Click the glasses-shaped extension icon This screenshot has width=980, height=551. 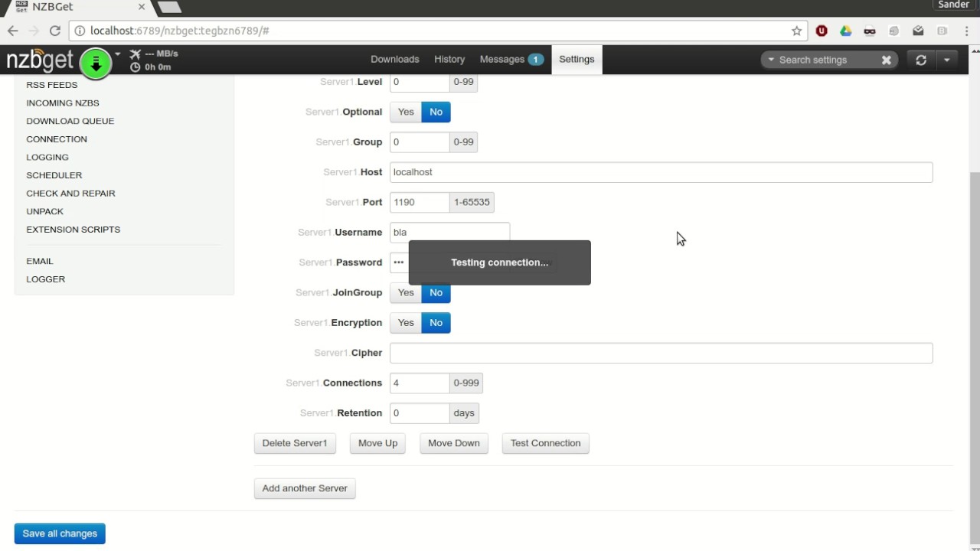coord(870,31)
